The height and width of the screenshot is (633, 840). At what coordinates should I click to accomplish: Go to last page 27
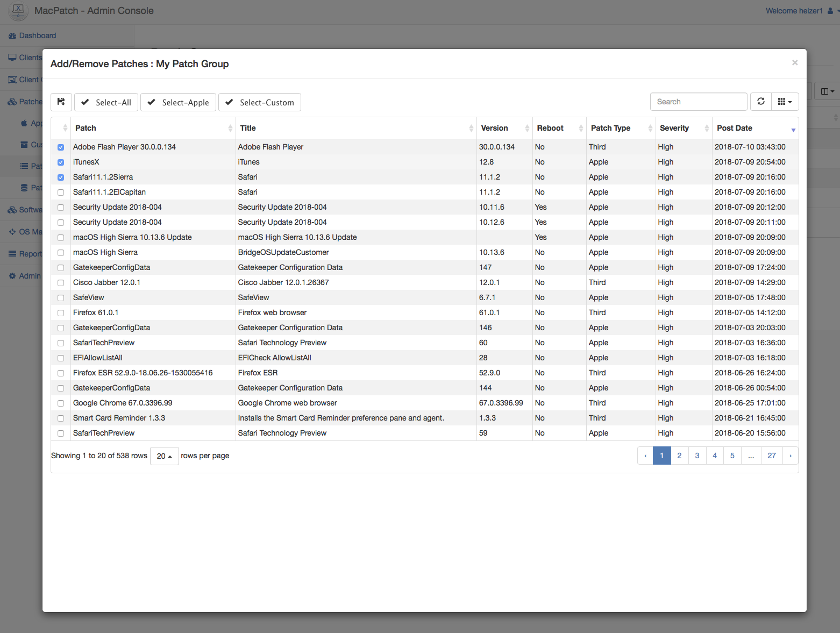(772, 456)
